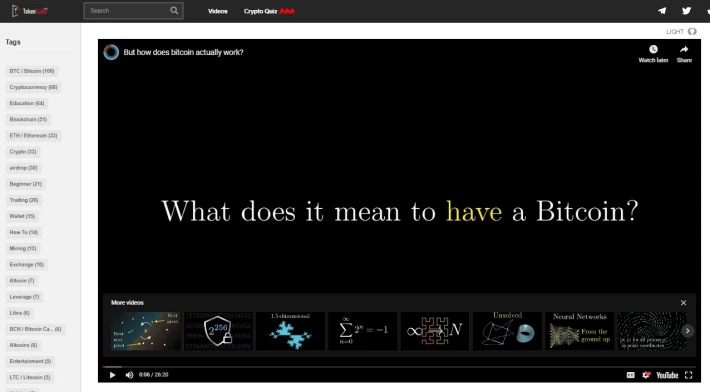Click the Watch later clock icon
The height and width of the screenshot is (392, 710).
(x=653, y=49)
